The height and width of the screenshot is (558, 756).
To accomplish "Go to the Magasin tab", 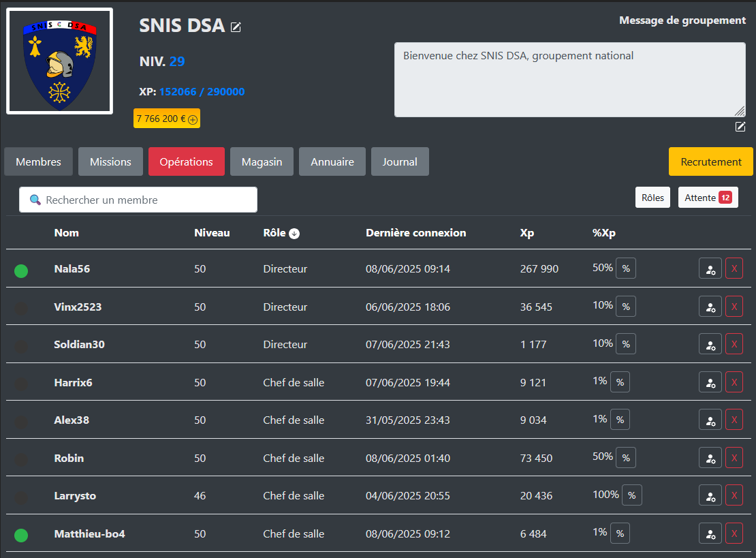I will pos(262,162).
